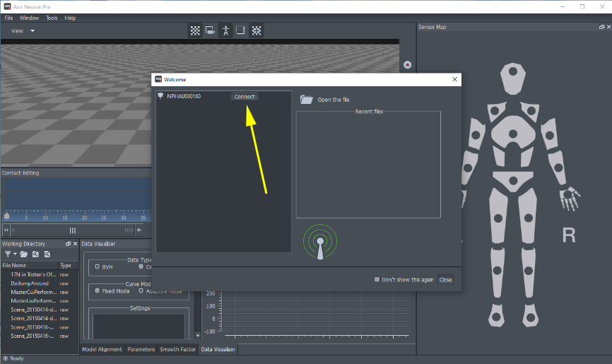This screenshot has height=364, width=612.
Task: Select the Fixed Mode radio button
Action: 97,290
